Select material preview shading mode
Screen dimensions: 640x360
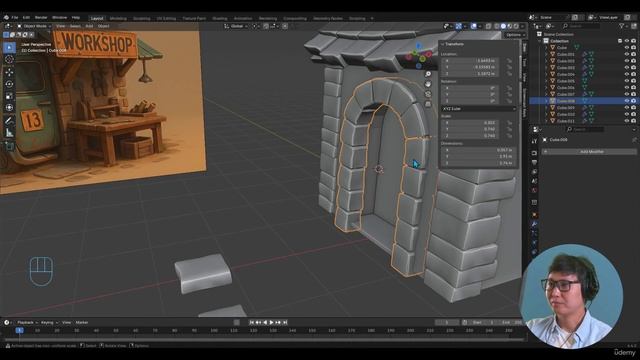[x=509, y=26]
